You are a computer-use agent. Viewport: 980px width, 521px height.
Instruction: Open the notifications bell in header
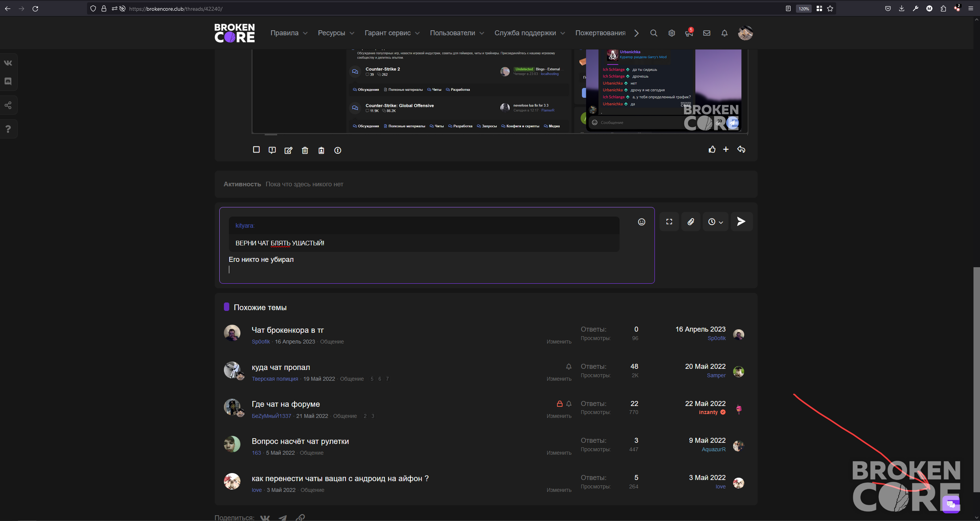(x=724, y=33)
